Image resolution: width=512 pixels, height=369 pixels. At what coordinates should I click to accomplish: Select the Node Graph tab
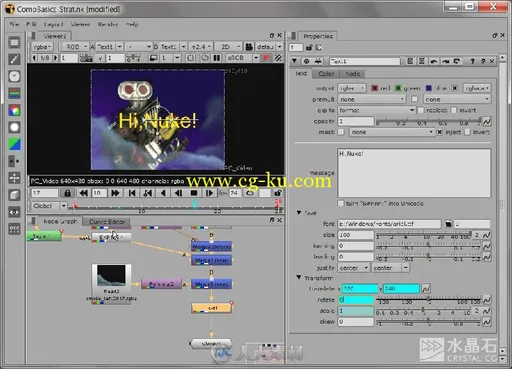tap(60, 221)
